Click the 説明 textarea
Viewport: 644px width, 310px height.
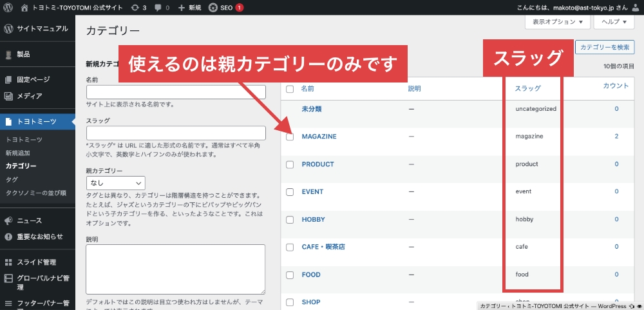pos(176,269)
